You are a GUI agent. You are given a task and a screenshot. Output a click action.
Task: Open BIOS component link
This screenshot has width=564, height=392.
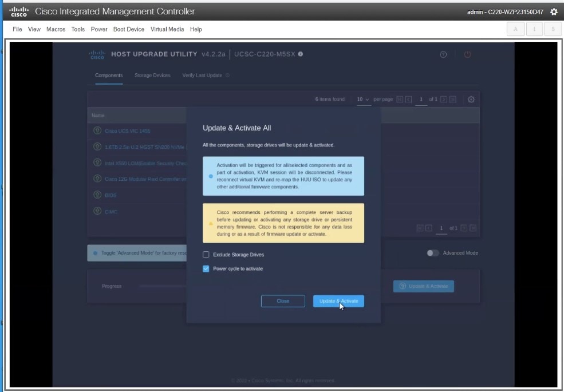(111, 195)
